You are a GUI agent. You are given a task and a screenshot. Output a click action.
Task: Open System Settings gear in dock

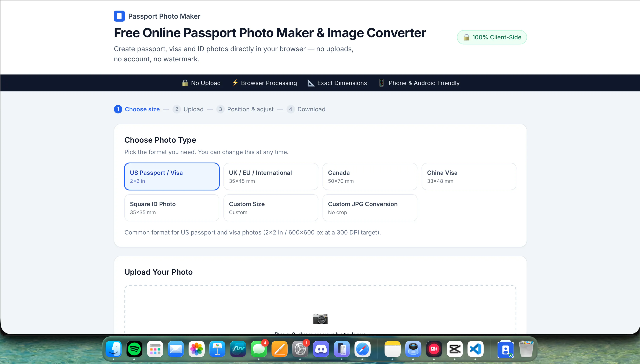(x=300, y=349)
